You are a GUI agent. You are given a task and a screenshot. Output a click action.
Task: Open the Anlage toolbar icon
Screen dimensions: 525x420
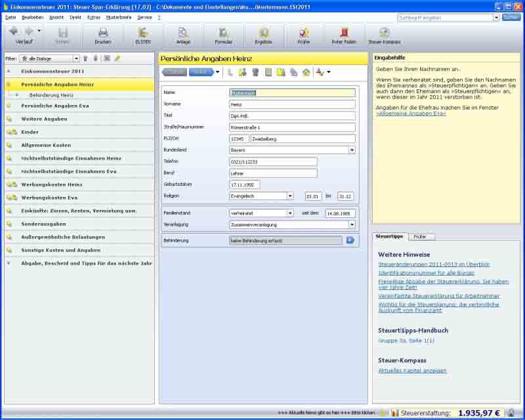click(183, 33)
